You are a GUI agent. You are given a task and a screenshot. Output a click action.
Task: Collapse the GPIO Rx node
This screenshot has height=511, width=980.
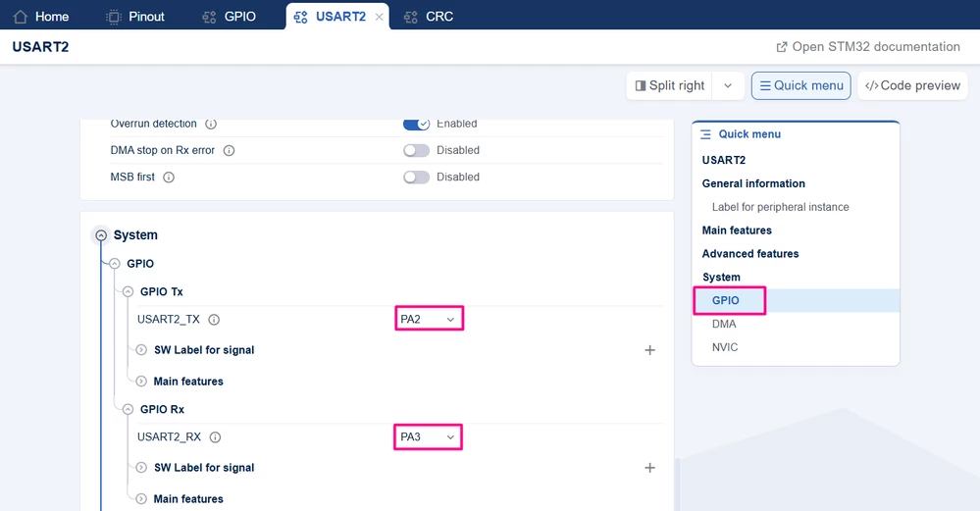coord(129,409)
